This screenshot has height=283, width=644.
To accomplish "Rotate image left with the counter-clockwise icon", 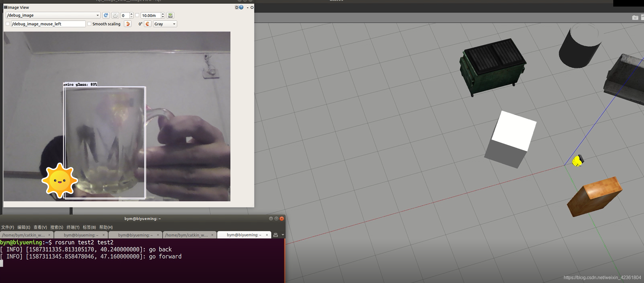I will pyautogui.click(x=128, y=24).
